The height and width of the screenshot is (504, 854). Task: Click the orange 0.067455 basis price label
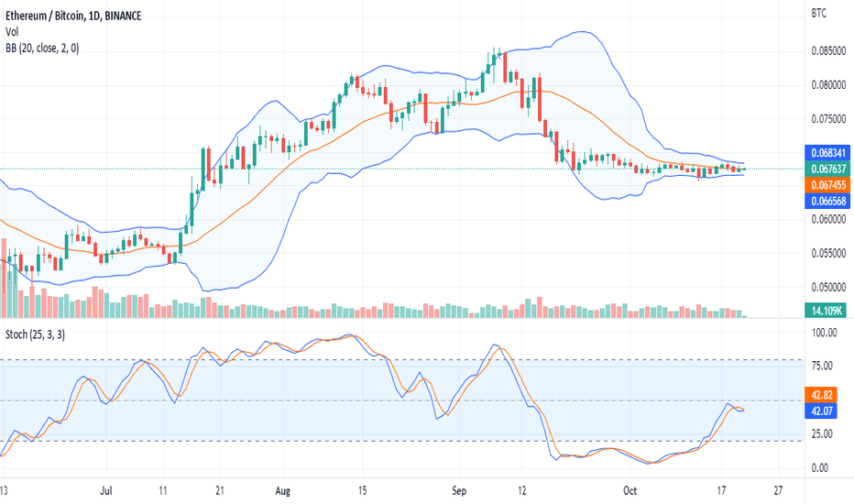(x=827, y=185)
